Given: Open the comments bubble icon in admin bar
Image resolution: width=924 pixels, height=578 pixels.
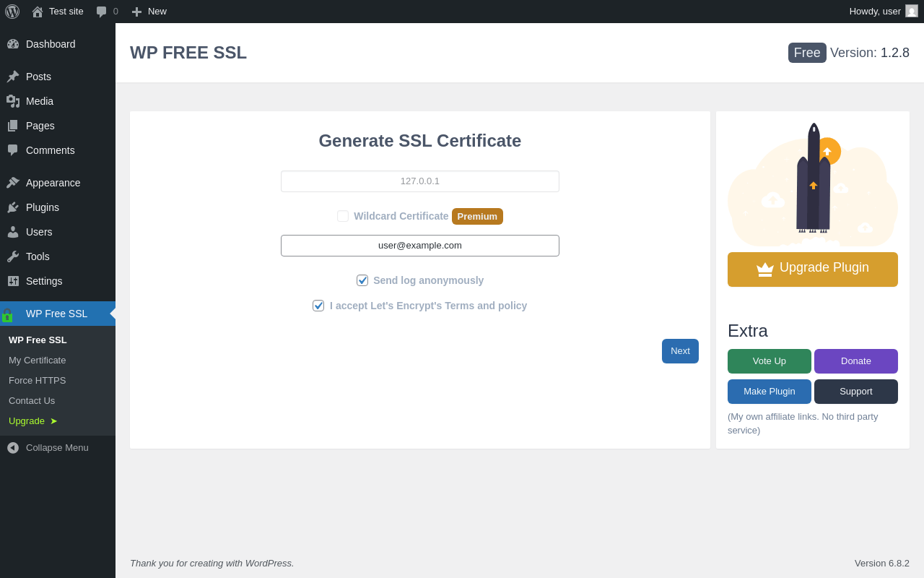Looking at the screenshot, I should [x=101, y=12].
